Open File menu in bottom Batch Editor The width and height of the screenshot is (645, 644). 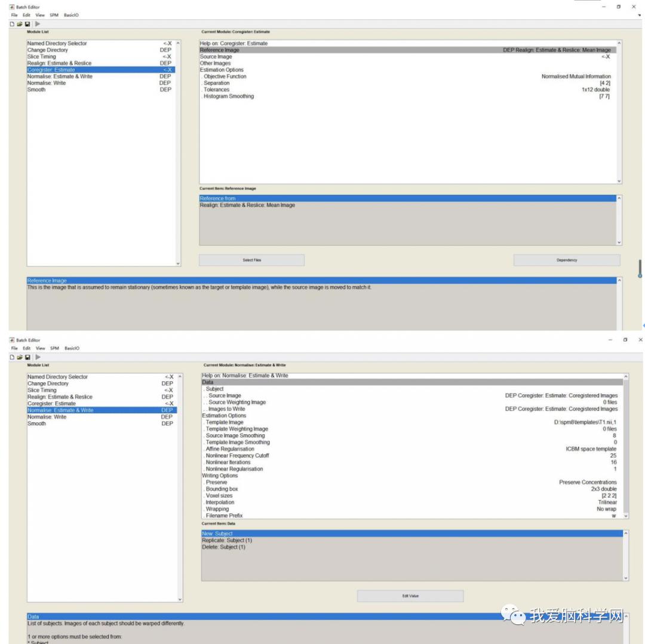tap(14, 348)
